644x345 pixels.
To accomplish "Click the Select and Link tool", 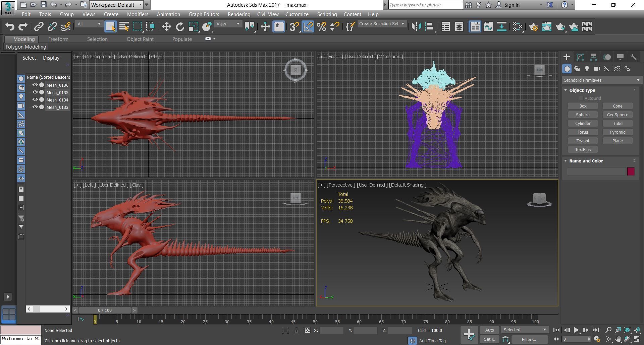I will [x=39, y=27].
